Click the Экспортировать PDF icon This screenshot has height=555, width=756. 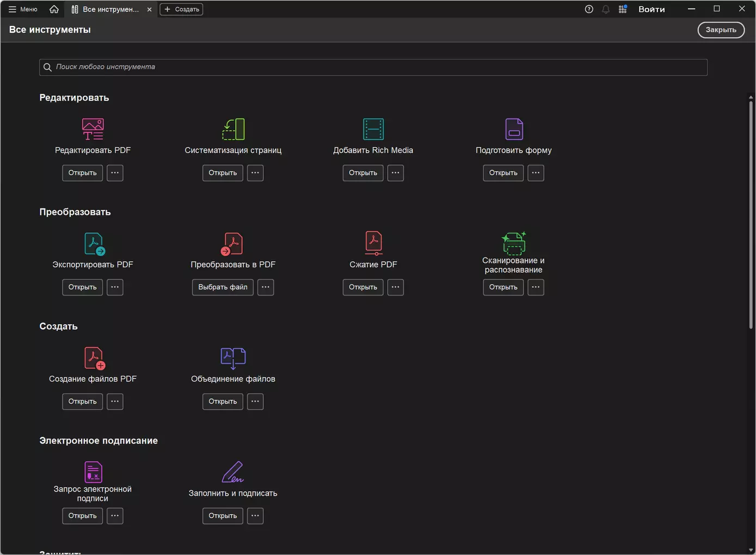tap(94, 243)
